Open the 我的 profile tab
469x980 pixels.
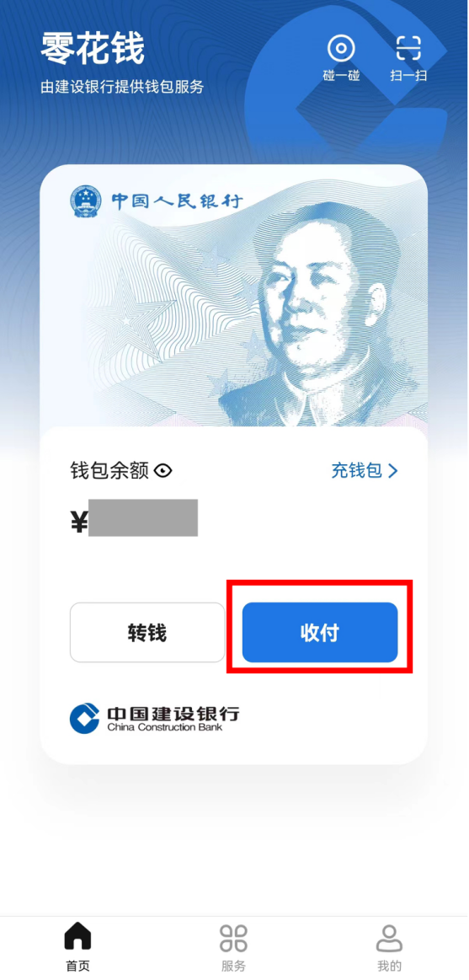pos(389,947)
